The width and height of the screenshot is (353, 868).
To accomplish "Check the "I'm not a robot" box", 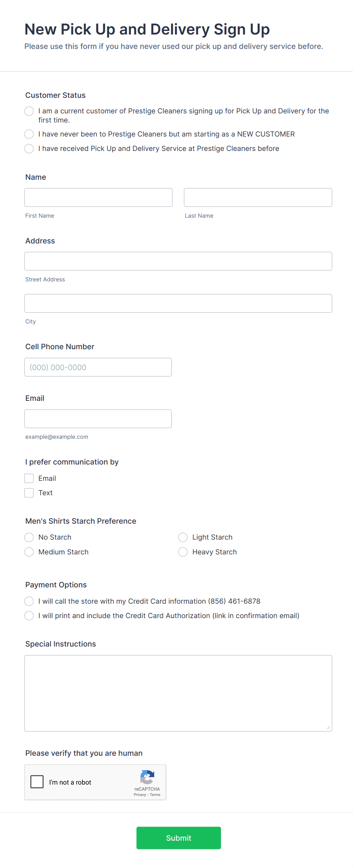I will coord(37,782).
